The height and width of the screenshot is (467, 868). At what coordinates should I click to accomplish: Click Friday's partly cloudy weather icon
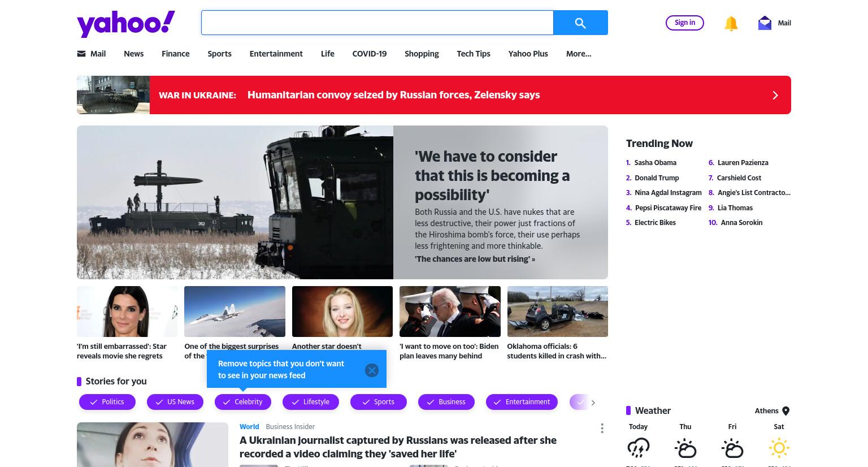point(732,448)
